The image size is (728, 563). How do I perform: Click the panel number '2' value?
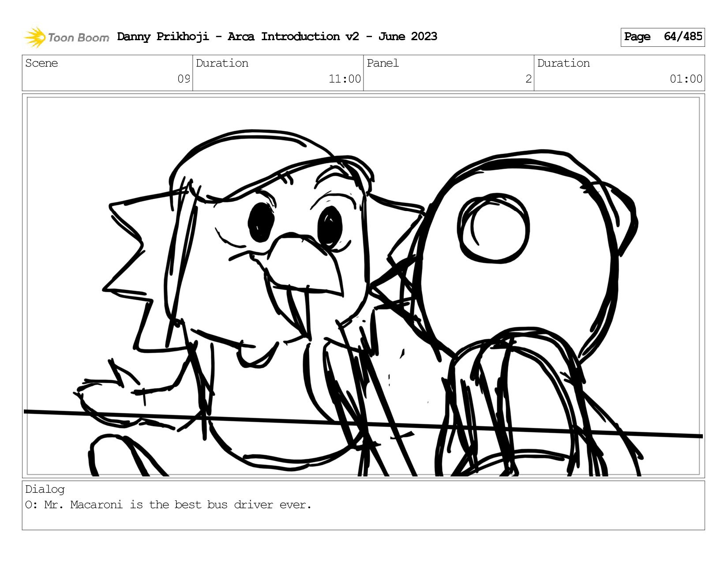click(528, 79)
